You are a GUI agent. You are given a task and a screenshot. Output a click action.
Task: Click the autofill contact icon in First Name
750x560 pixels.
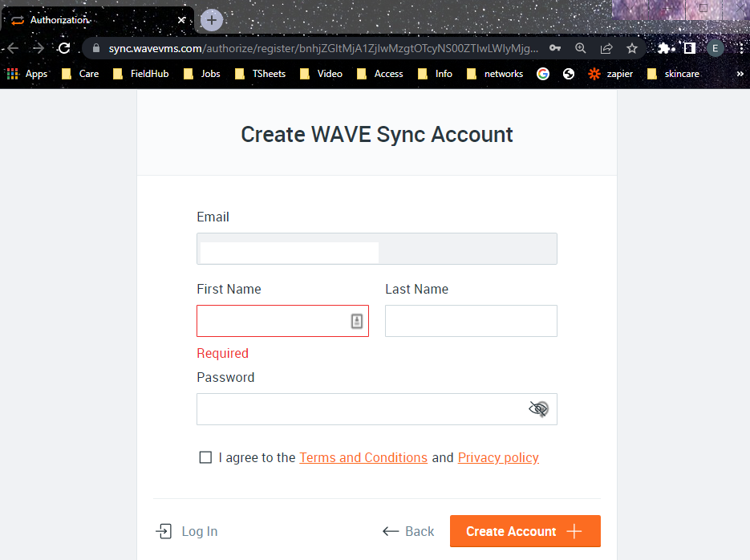pos(357,321)
